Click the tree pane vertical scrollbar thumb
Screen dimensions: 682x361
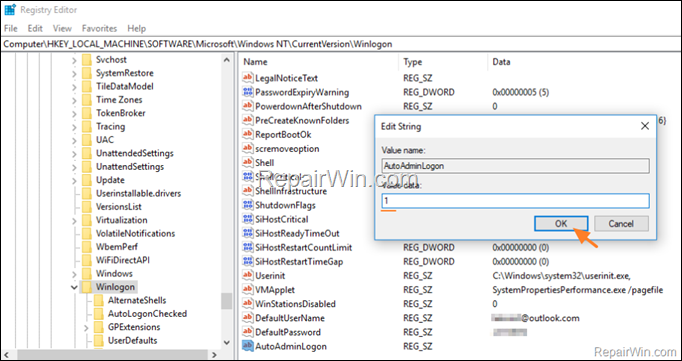(226, 301)
